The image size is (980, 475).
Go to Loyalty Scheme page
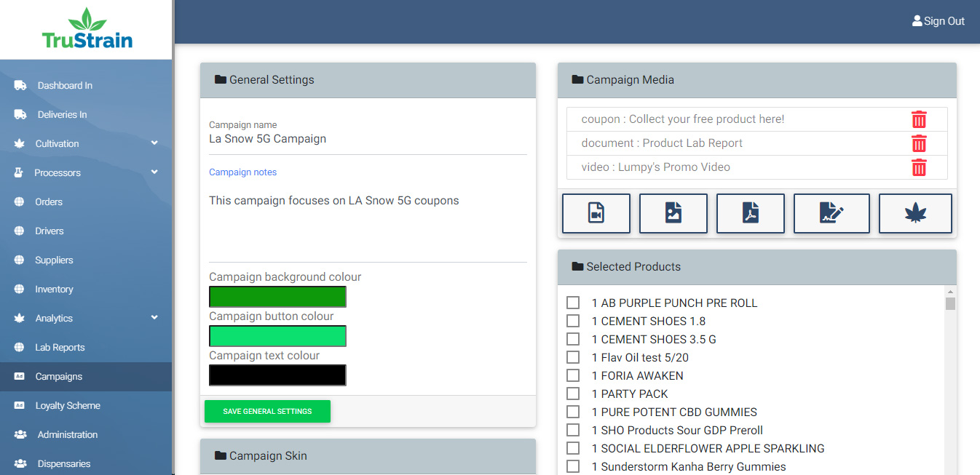(x=67, y=405)
